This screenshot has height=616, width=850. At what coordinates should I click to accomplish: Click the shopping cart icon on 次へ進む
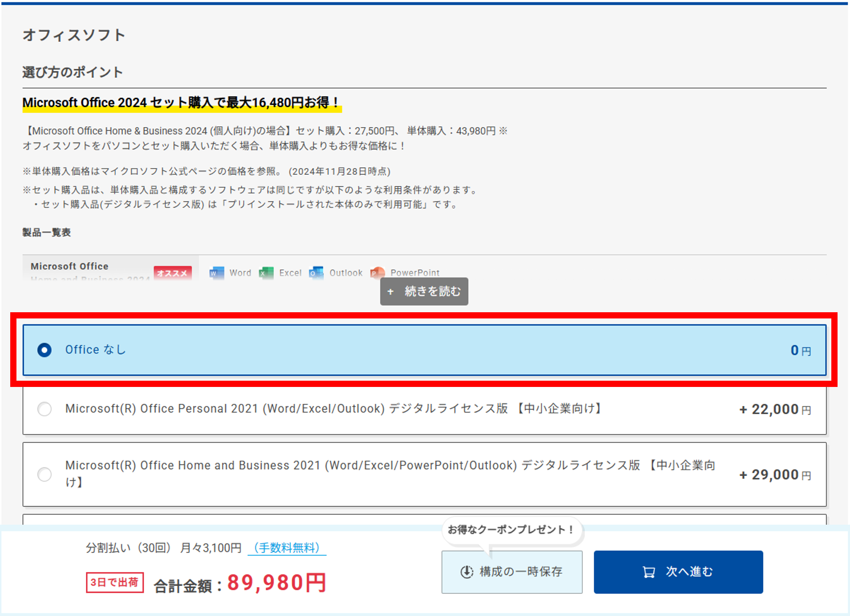[x=649, y=572]
